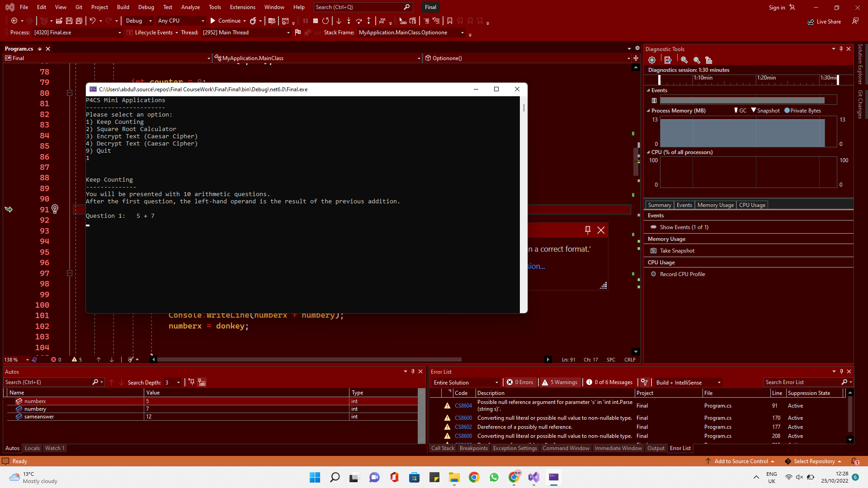Switch to the Locals tab
This screenshot has height=488, width=868.
click(x=32, y=448)
